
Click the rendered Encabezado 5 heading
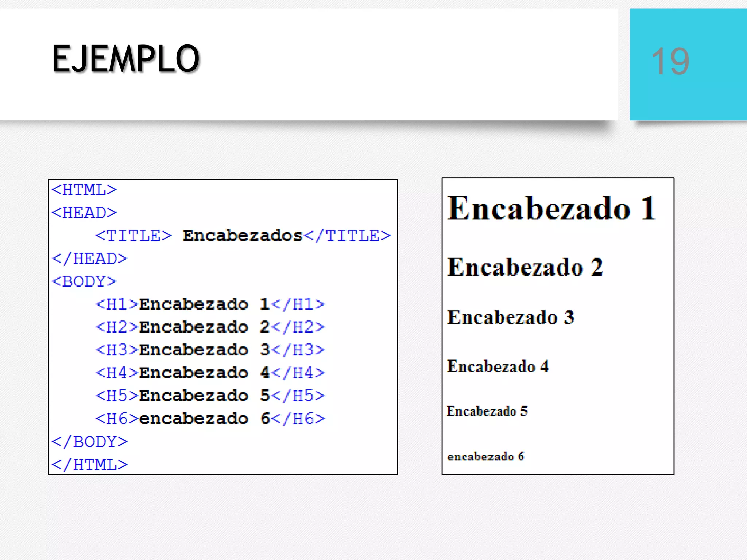[x=487, y=411]
